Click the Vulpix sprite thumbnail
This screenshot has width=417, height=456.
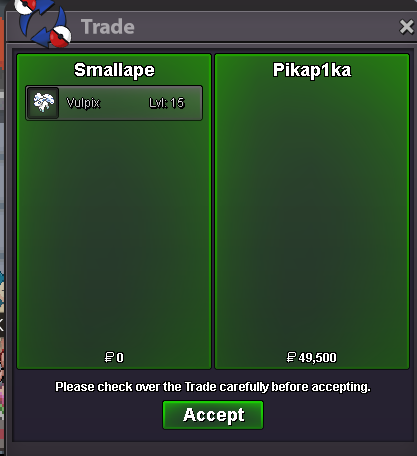43,103
